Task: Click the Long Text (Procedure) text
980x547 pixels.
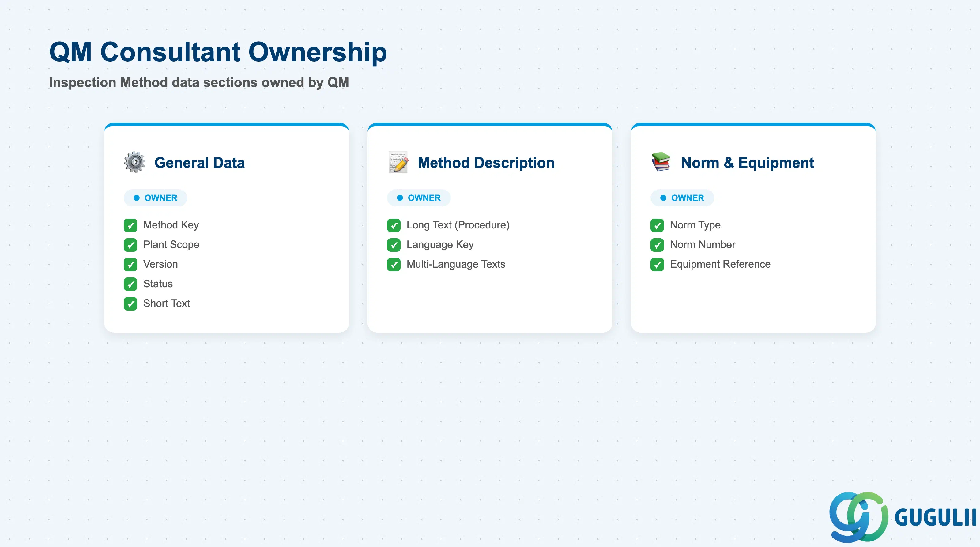Action: (458, 225)
